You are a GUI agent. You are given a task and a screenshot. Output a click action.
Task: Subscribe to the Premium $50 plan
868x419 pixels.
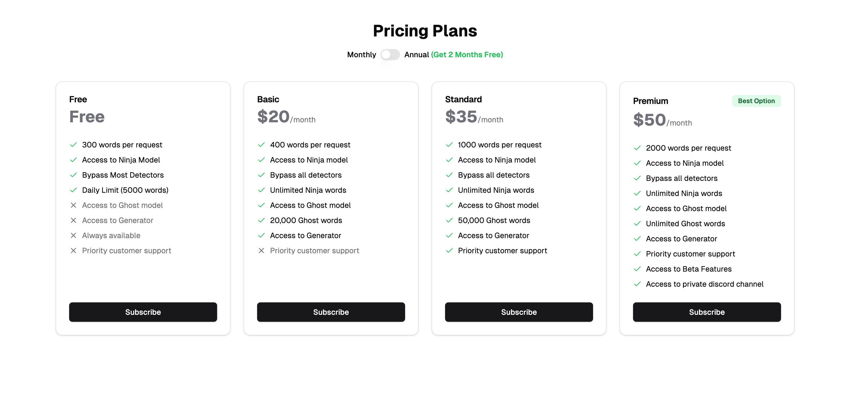tap(706, 312)
